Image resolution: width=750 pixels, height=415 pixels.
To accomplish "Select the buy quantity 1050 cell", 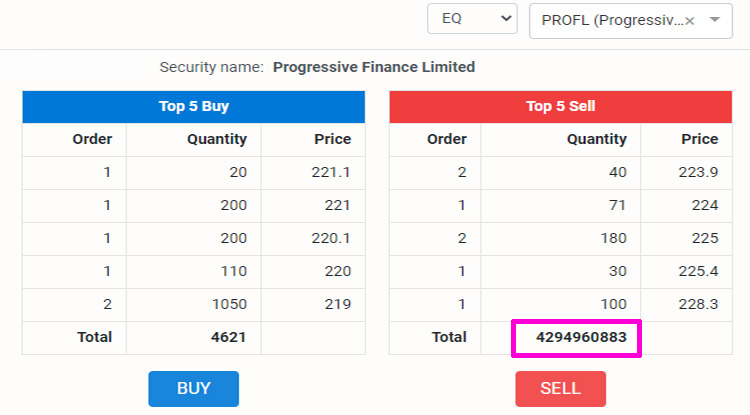I will pos(226,304).
